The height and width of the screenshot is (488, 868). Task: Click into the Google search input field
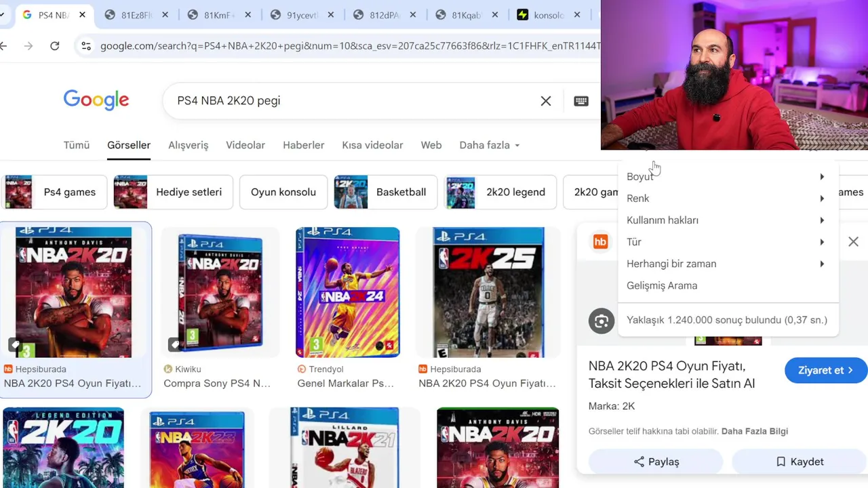[x=353, y=101]
